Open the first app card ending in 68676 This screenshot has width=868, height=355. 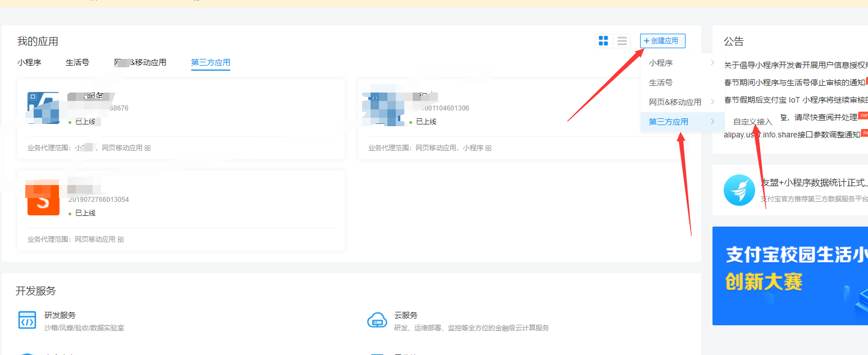(x=181, y=119)
